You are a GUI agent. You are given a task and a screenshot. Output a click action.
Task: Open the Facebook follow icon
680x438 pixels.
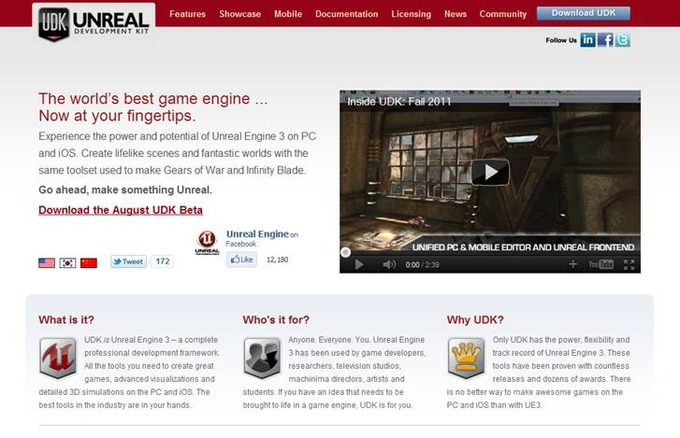click(605, 40)
